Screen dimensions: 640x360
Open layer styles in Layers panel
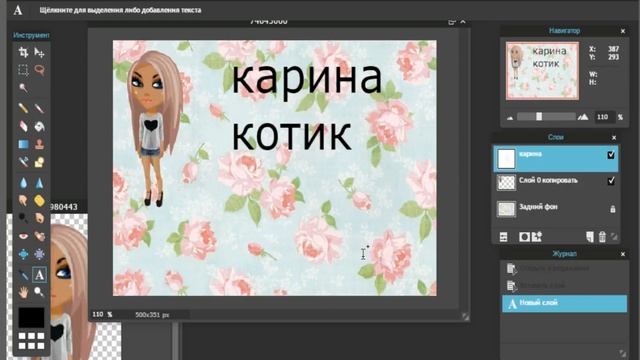pyautogui.click(x=537, y=236)
